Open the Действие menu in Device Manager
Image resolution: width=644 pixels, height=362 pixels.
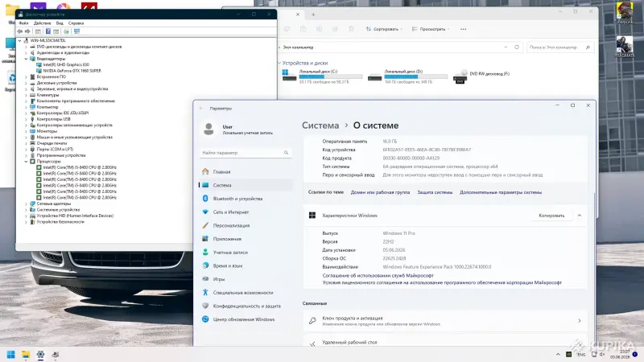click(x=43, y=23)
